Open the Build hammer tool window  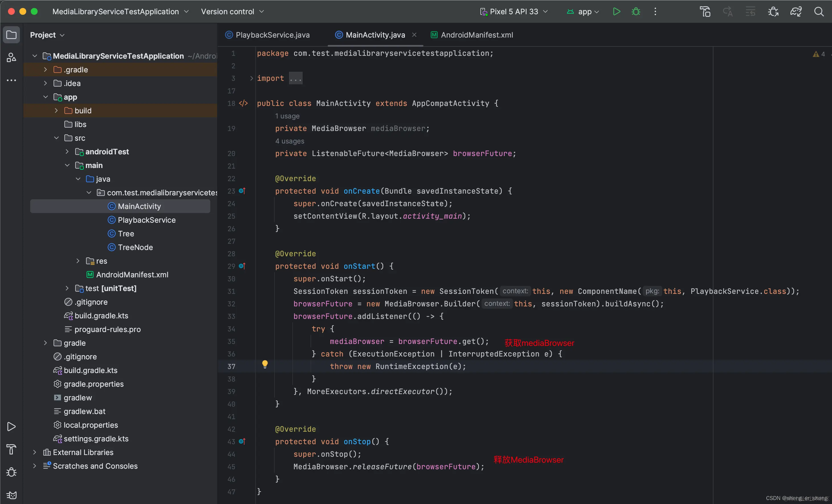coord(11,449)
